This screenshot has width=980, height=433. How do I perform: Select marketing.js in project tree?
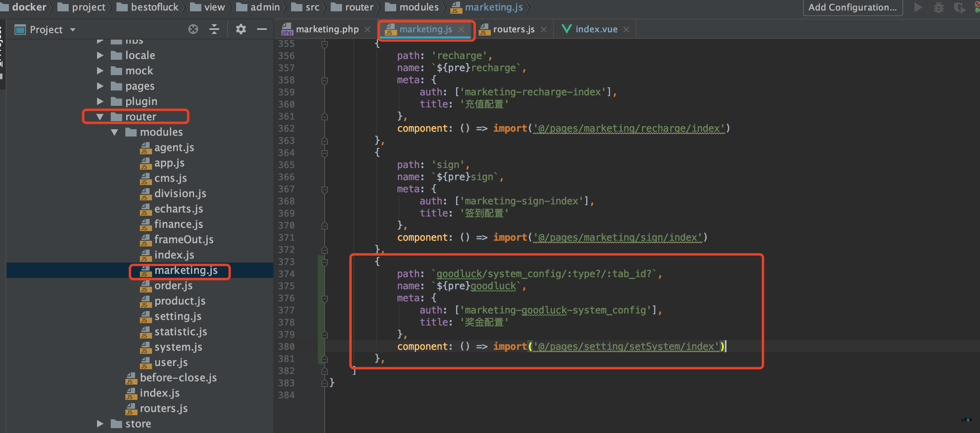pyautogui.click(x=179, y=270)
